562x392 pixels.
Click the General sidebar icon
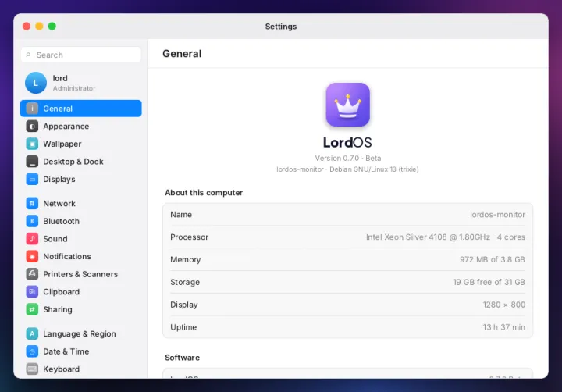pyautogui.click(x=32, y=109)
